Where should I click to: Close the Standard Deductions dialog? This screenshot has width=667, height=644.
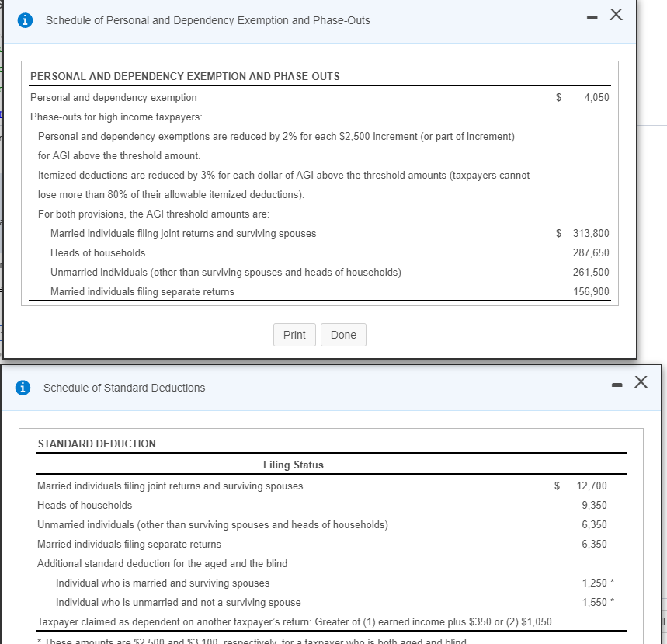pyautogui.click(x=640, y=381)
